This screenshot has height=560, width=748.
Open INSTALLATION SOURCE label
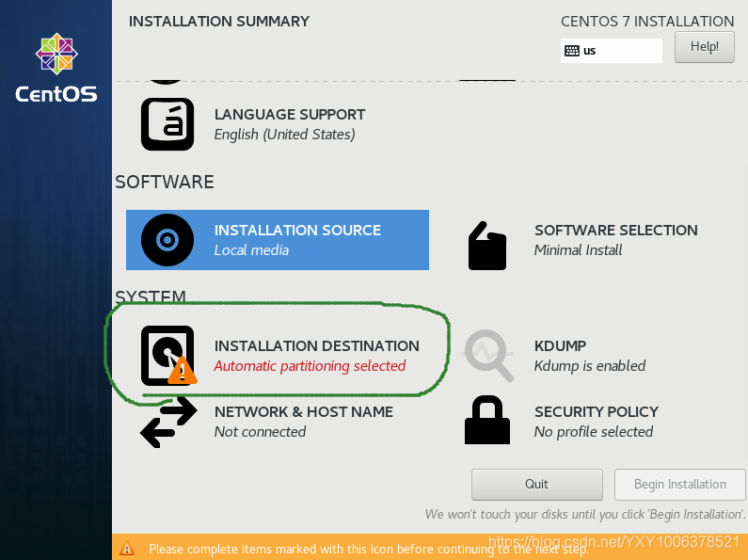pos(297,231)
